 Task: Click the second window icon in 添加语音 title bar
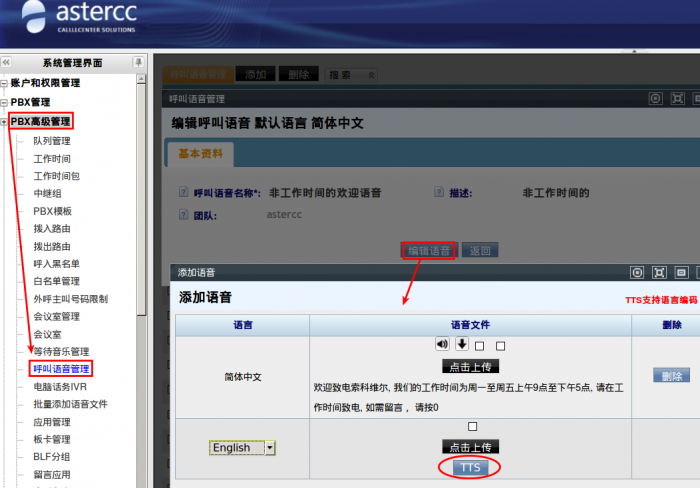point(658,272)
